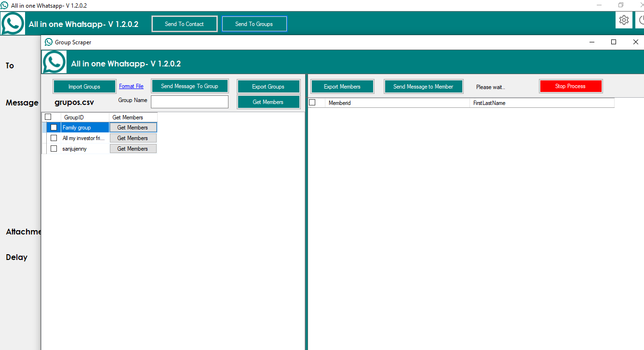Click Group Scraper title bar WhatsApp icon
This screenshot has width=644, height=350.
[49, 42]
